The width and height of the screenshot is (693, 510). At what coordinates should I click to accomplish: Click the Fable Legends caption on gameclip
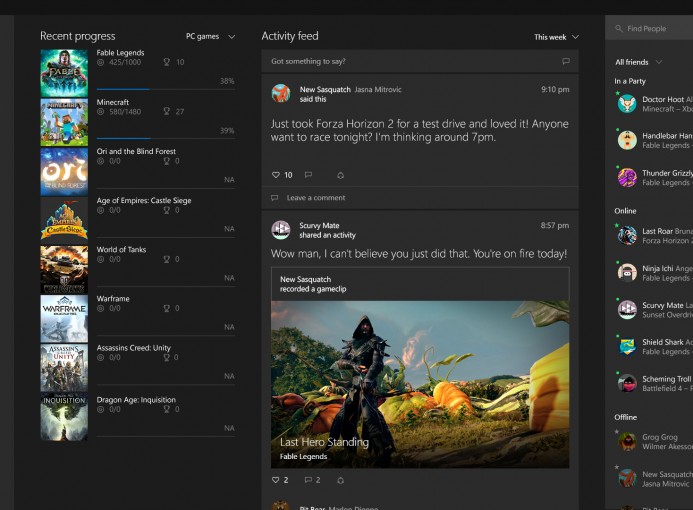303,457
